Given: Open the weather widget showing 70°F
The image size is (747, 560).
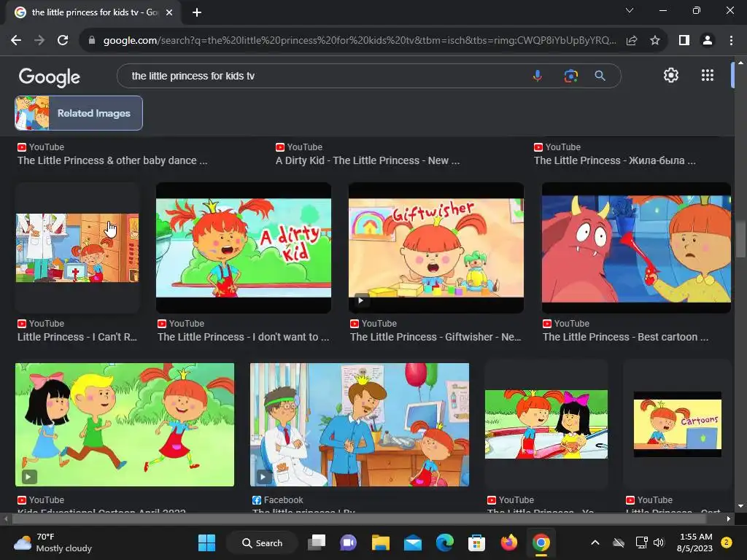Looking at the screenshot, I should [53, 542].
